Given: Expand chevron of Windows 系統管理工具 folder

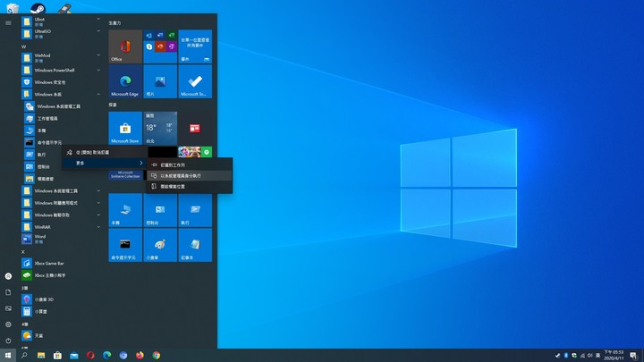Looking at the screenshot, I should [x=98, y=191].
